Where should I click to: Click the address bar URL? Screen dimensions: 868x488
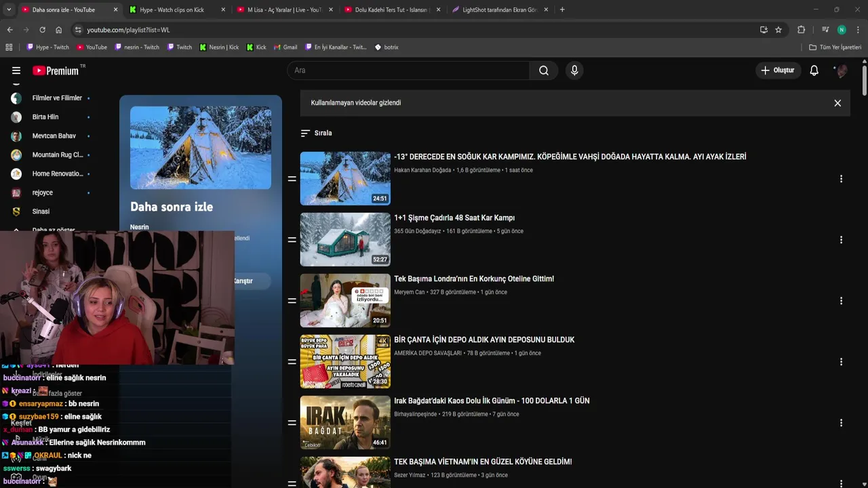pos(128,30)
